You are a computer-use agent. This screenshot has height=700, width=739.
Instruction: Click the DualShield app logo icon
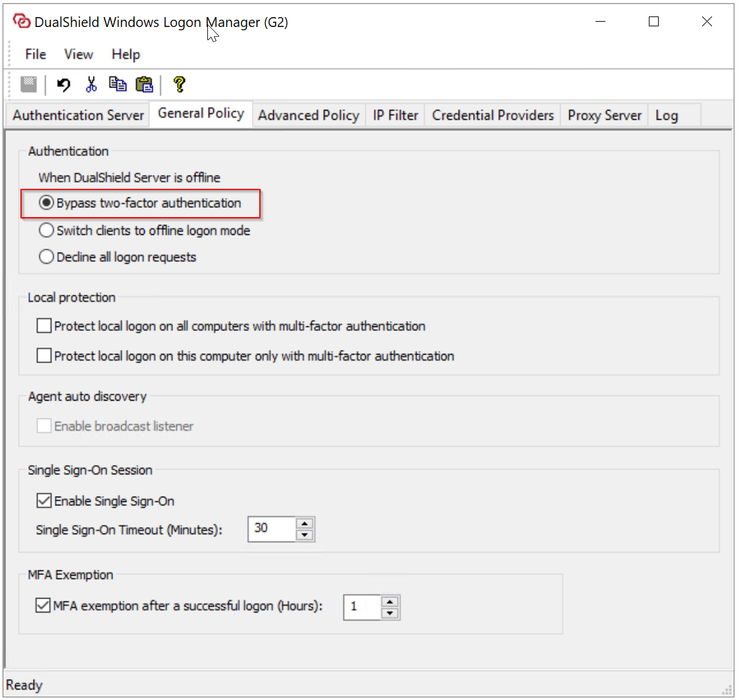(x=21, y=22)
